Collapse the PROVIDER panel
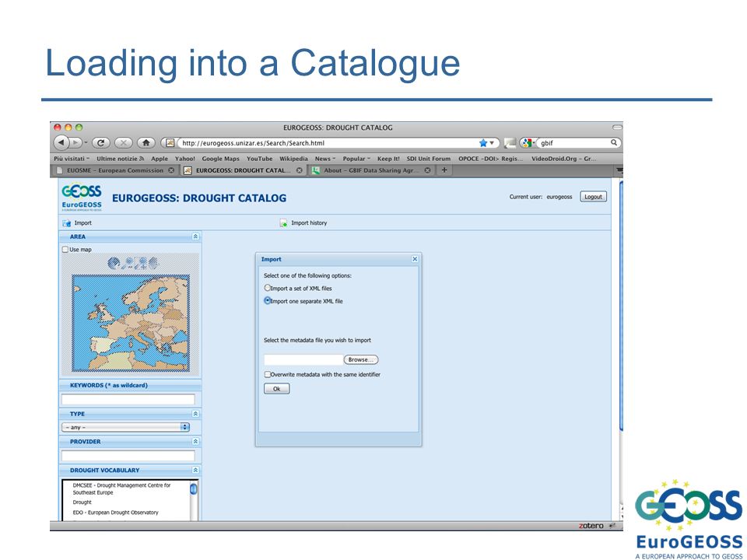 tap(195, 442)
